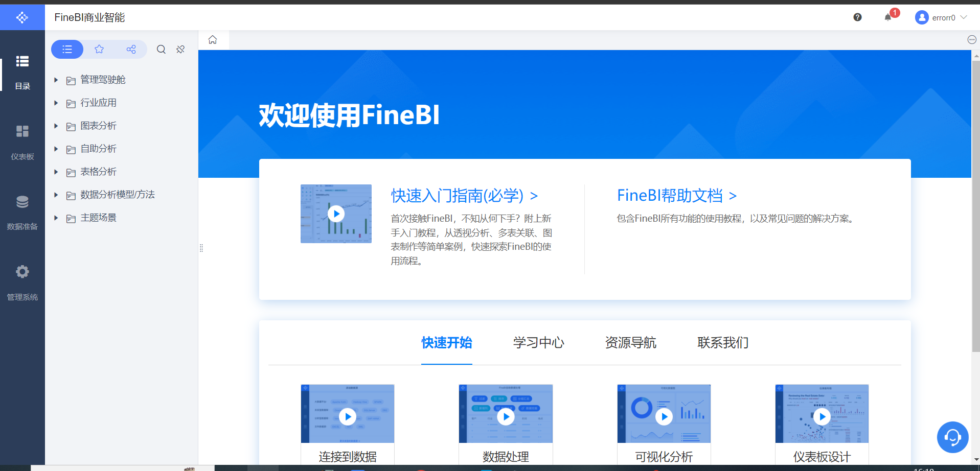The width and height of the screenshot is (980, 471).
Task: Click the 图表分析 folder icon
Action: pyautogui.click(x=71, y=126)
